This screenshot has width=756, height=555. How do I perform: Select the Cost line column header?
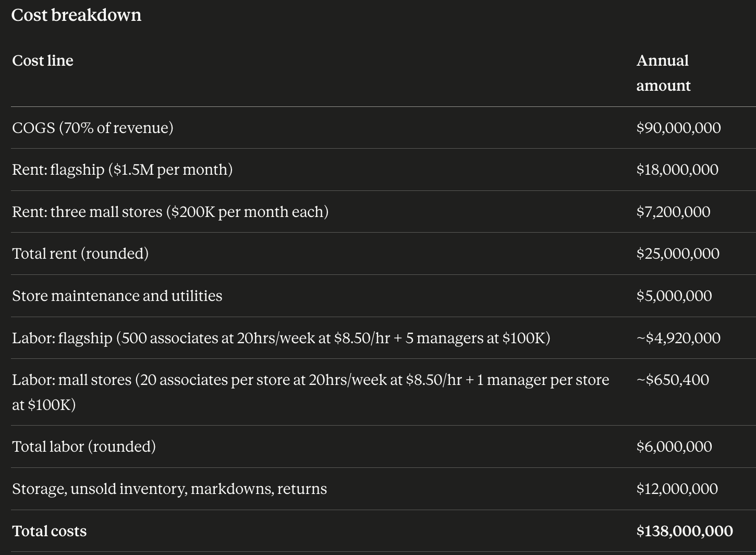coord(43,61)
